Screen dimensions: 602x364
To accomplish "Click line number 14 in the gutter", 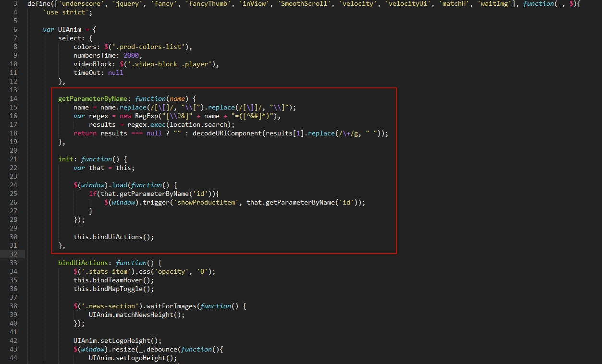I will [13, 98].
